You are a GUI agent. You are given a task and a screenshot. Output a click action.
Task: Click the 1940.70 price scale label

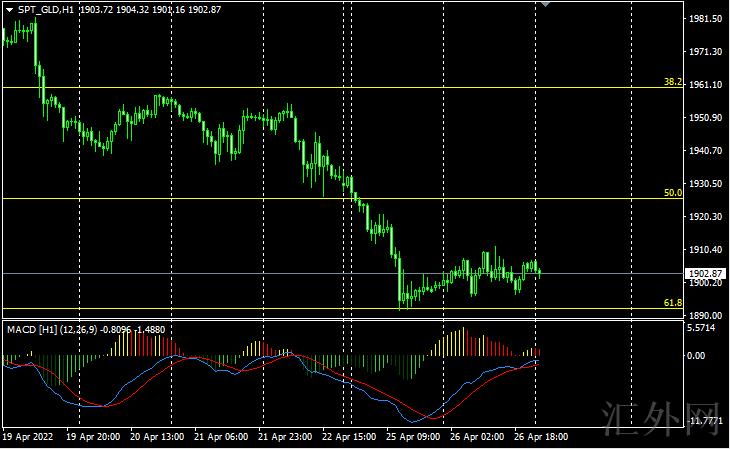tap(706, 151)
